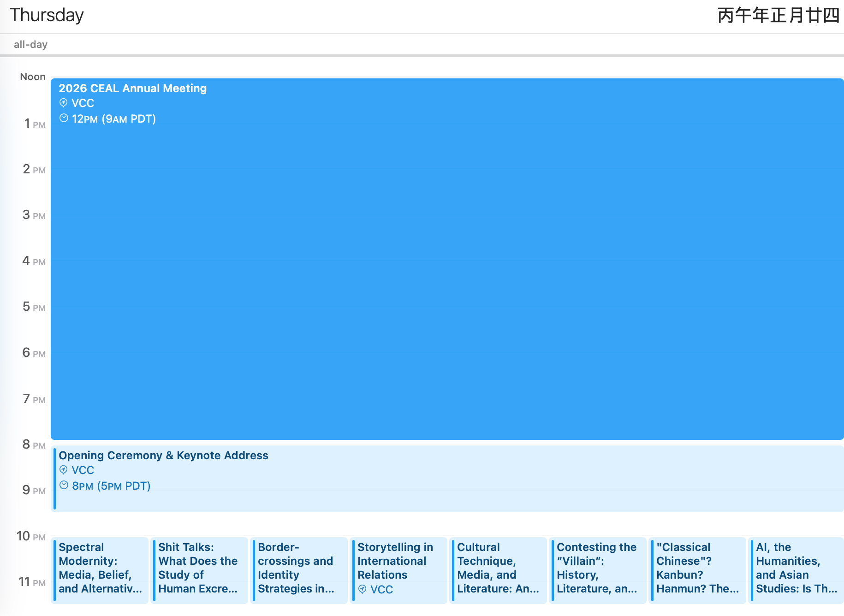Click the Noon time label
The width and height of the screenshot is (844, 616).
pyautogui.click(x=33, y=77)
